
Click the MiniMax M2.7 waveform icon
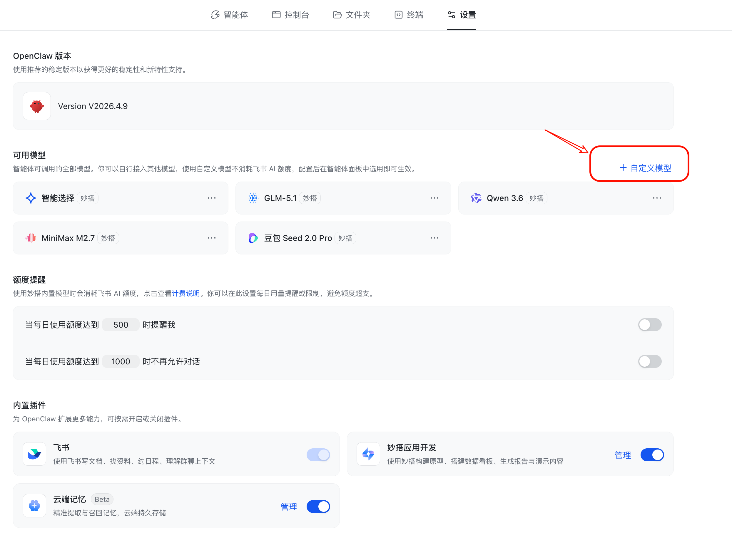coord(30,238)
